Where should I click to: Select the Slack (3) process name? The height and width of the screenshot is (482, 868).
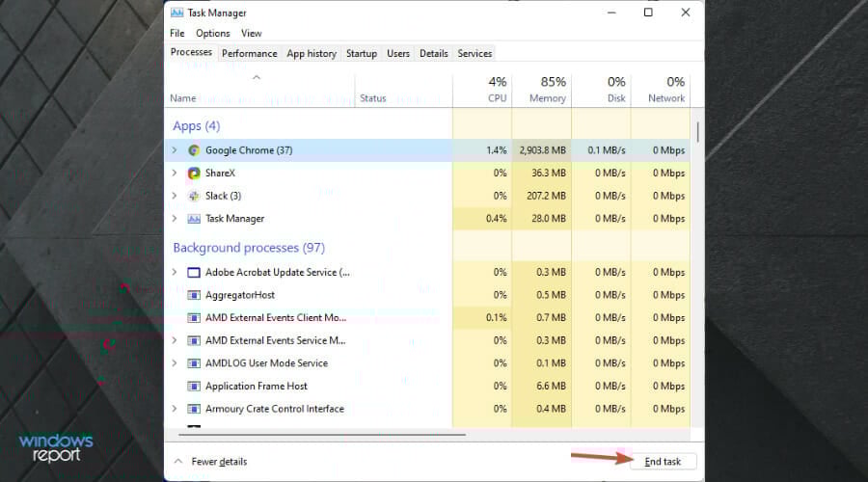[x=223, y=196]
